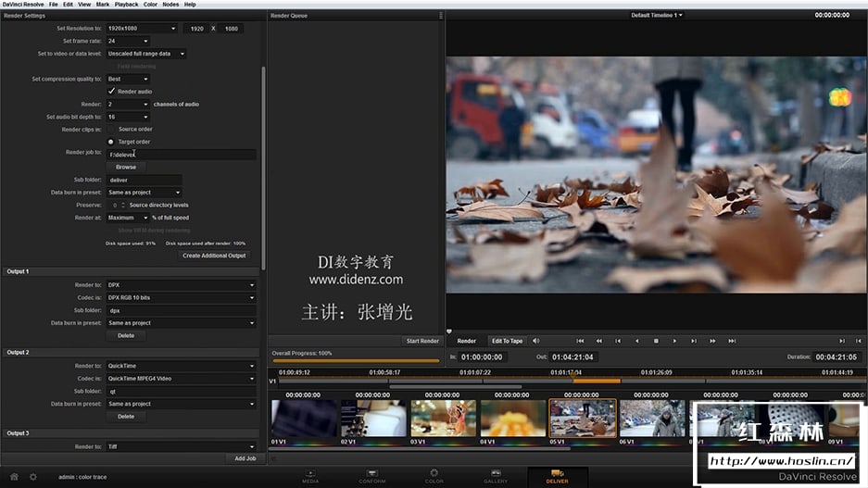Click the mark out icon at far right

point(859,341)
